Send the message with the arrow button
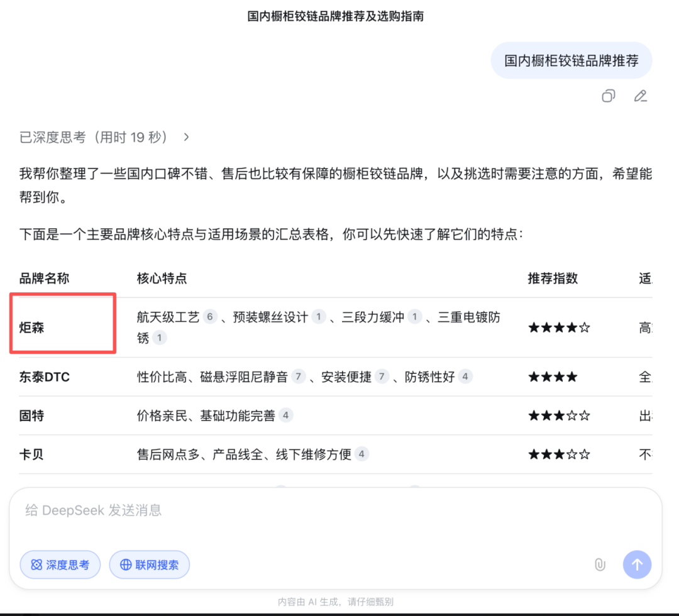 [x=637, y=564]
